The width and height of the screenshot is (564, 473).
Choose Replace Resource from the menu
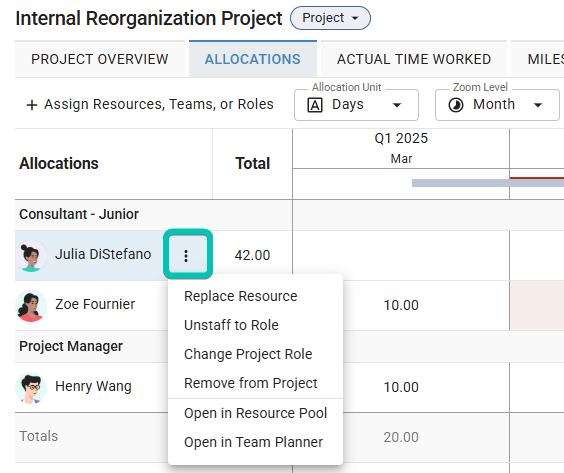coord(255,296)
